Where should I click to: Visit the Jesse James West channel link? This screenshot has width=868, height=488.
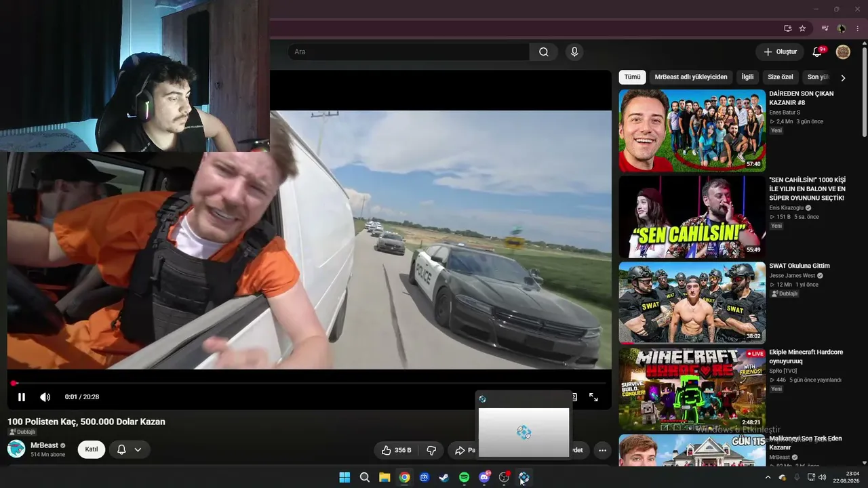pos(792,276)
